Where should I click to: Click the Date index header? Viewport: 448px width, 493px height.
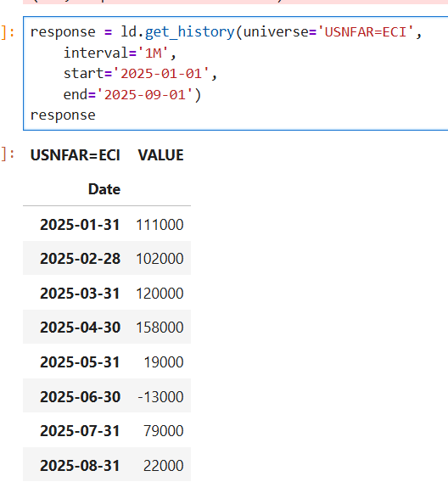(104, 189)
